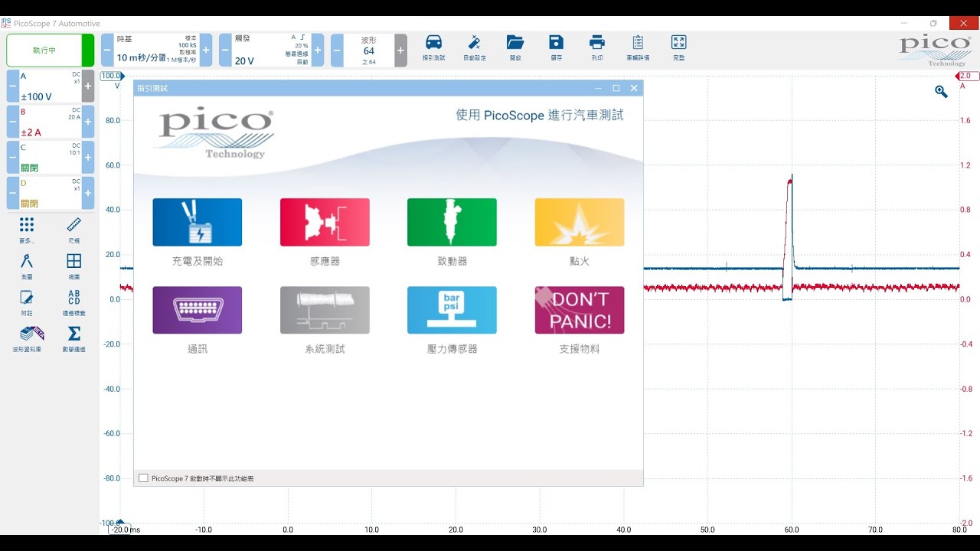
Task: Click the 自動設定 magic wand icon
Action: click(x=475, y=47)
